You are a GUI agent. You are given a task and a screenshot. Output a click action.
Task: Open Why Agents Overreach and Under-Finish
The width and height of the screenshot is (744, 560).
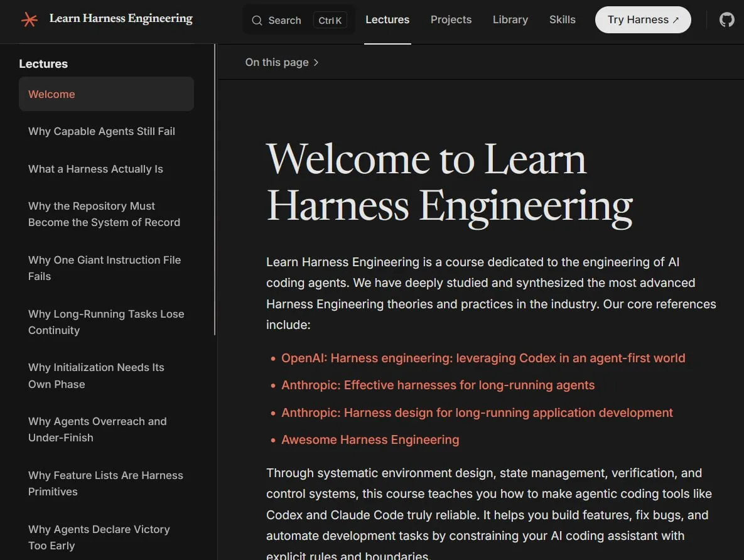97,429
